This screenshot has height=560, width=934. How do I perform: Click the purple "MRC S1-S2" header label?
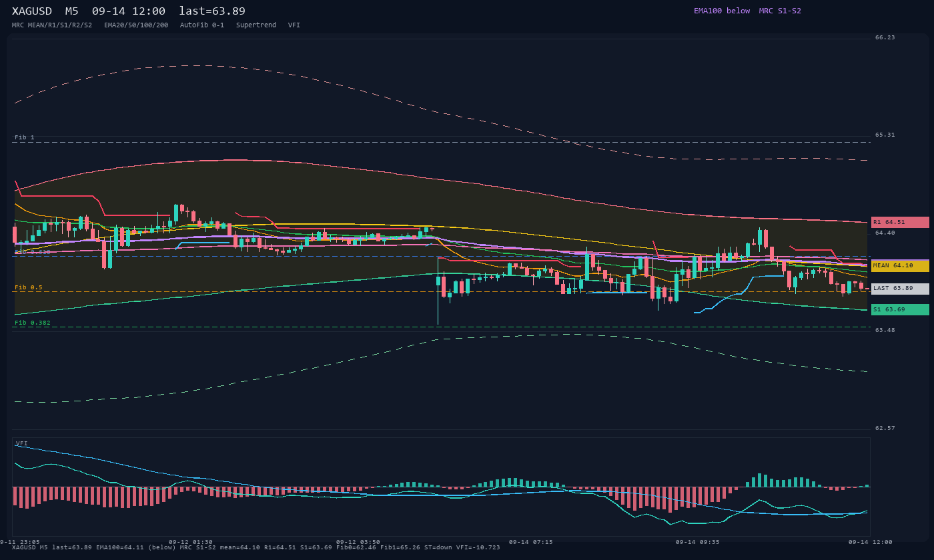780,11
